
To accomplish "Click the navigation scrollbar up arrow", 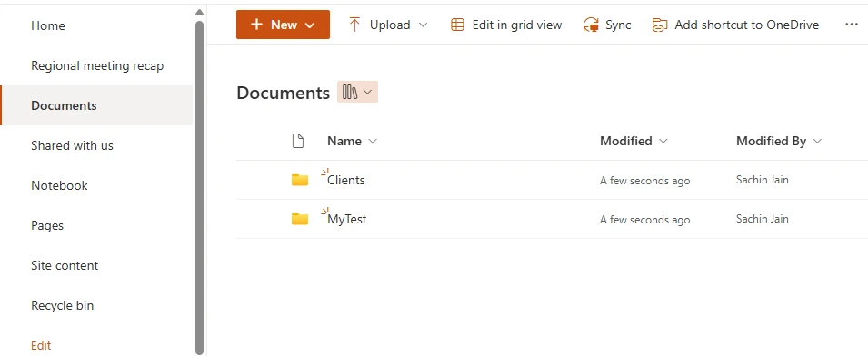I will tap(200, 12).
